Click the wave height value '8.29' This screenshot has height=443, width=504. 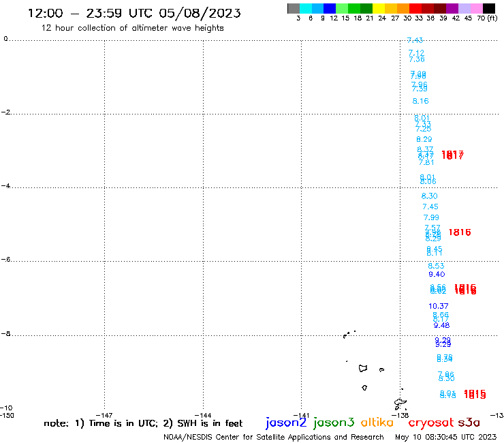[424, 139]
